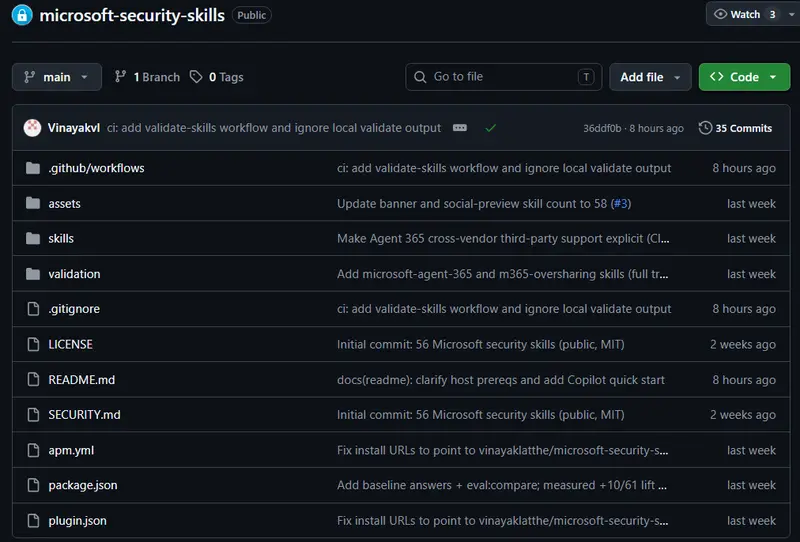The height and width of the screenshot is (542, 800).
Task: Click '8 hours ago' in README.md row
Action: click(744, 380)
